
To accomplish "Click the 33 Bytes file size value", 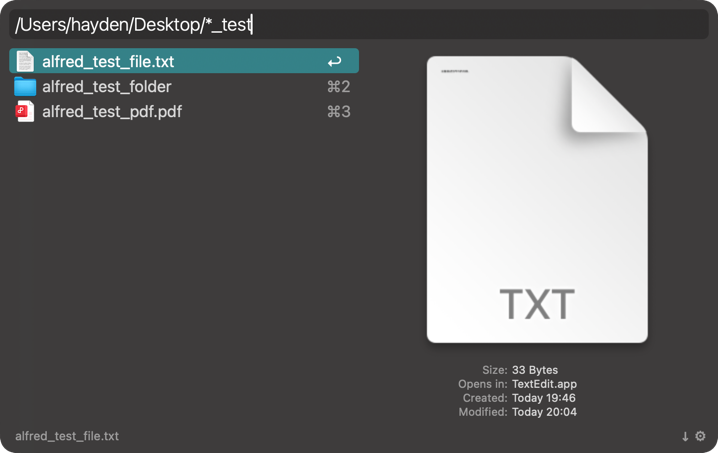I will [x=535, y=370].
